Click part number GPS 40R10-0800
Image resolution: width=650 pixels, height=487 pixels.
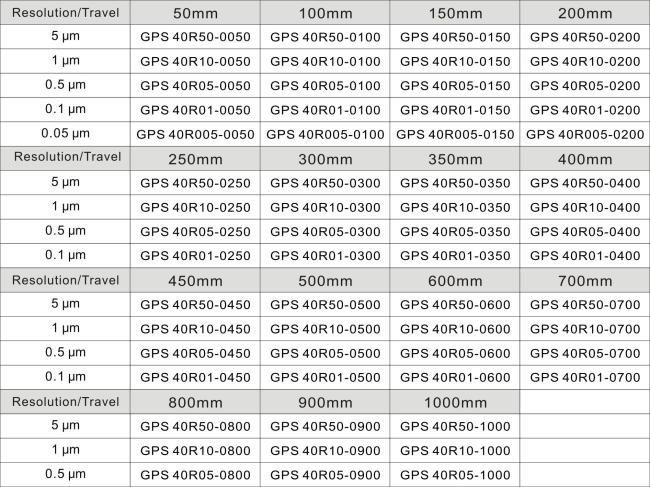[x=195, y=451]
